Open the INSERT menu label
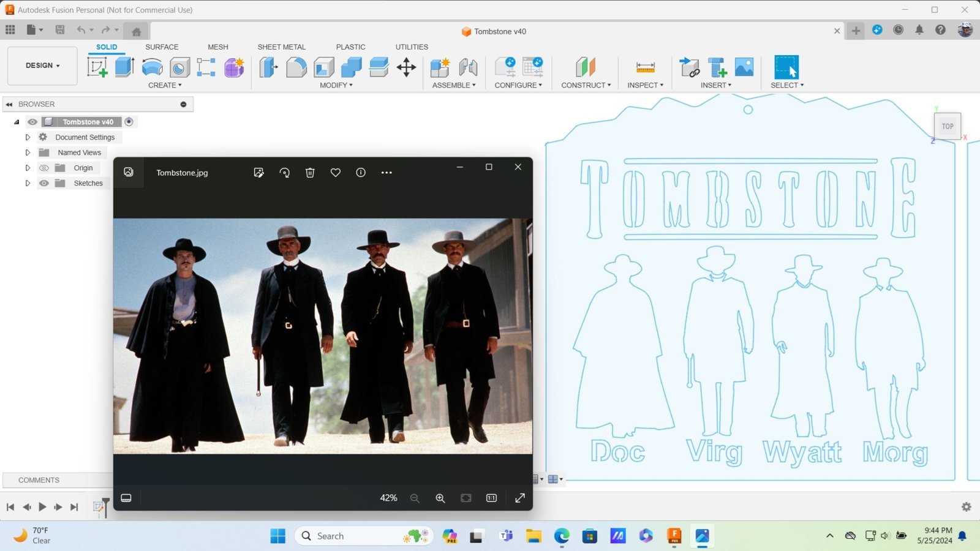 (x=716, y=85)
